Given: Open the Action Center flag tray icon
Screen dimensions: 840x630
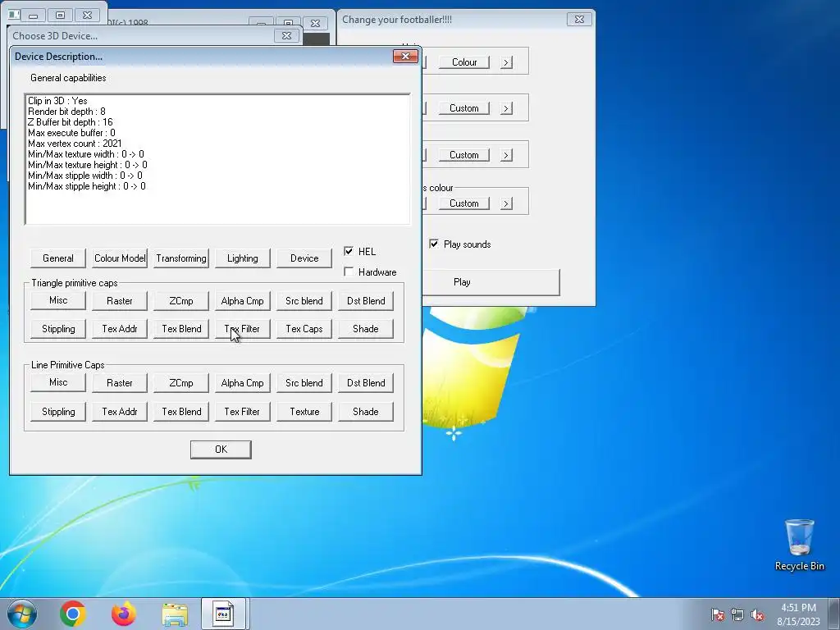Looking at the screenshot, I should pyautogui.click(x=717, y=615).
